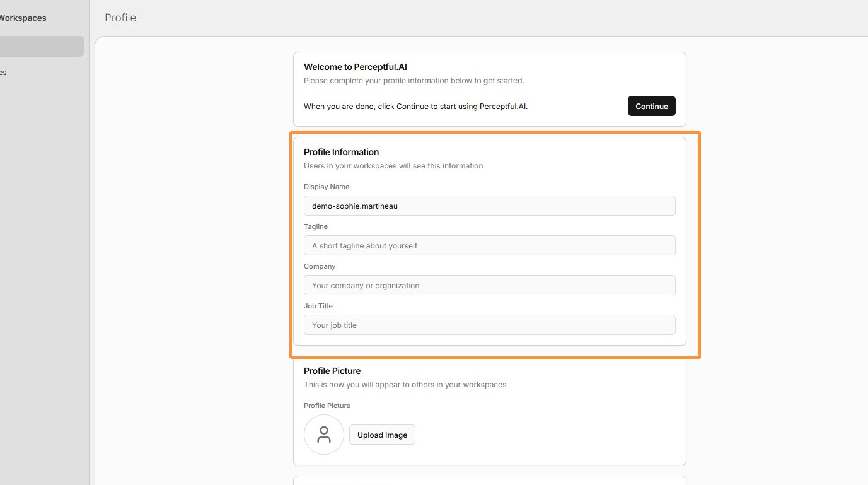
Task: Click 'Users in your workspaces will see this information'
Action: 393,166
